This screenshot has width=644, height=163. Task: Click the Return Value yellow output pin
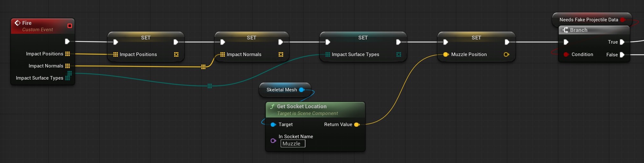point(357,124)
